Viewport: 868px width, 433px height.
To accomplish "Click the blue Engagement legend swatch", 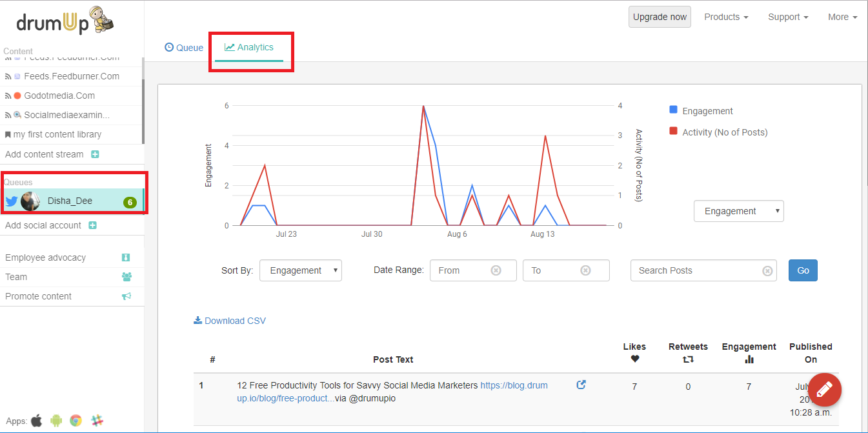I will coord(673,110).
